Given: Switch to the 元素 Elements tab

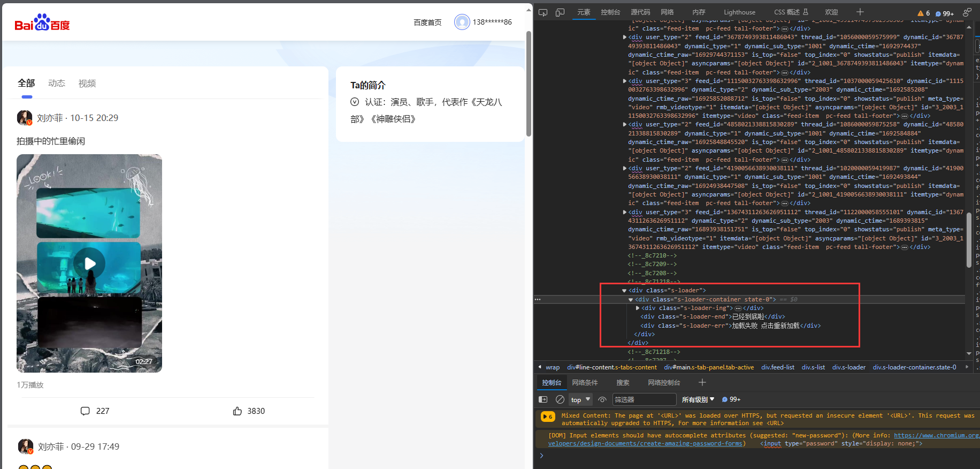Looking at the screenshot, I should point(584,12).
